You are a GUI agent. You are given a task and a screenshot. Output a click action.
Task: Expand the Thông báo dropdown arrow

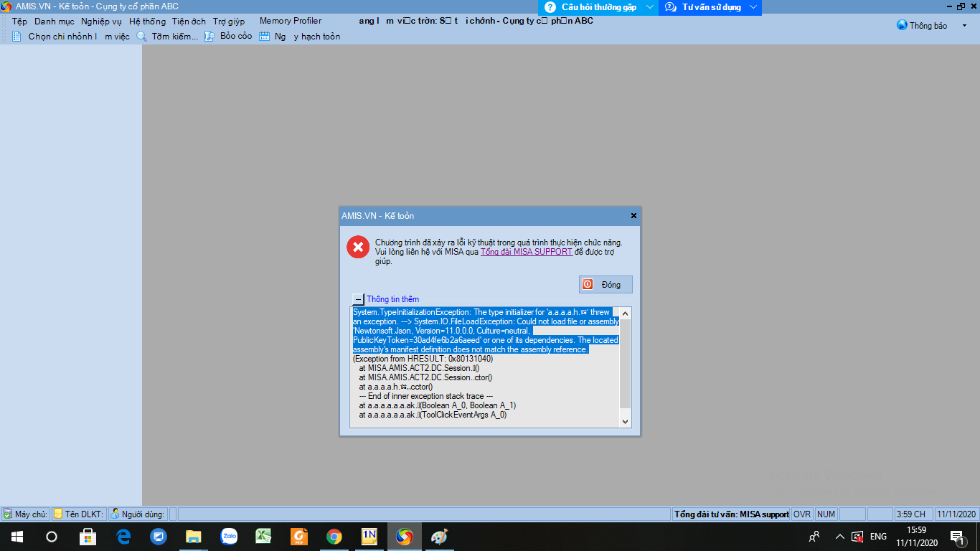point(964,25)
